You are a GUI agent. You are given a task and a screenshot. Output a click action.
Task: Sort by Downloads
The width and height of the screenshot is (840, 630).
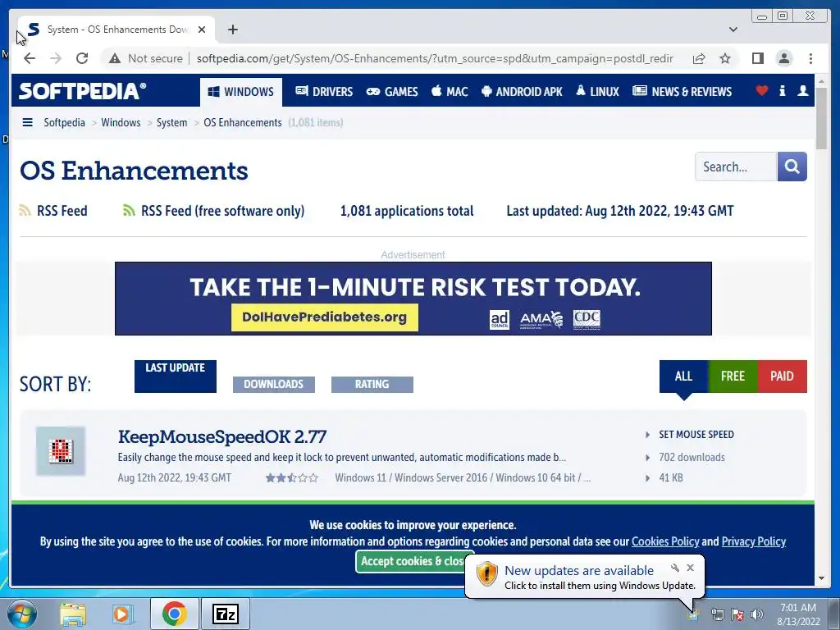pos(274,384)
